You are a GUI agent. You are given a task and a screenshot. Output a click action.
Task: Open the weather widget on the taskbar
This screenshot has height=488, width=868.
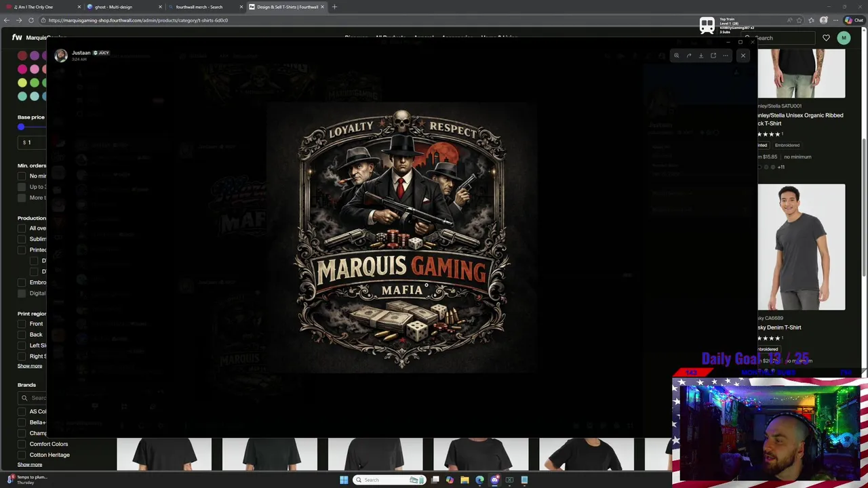click(x=27, y=479)
